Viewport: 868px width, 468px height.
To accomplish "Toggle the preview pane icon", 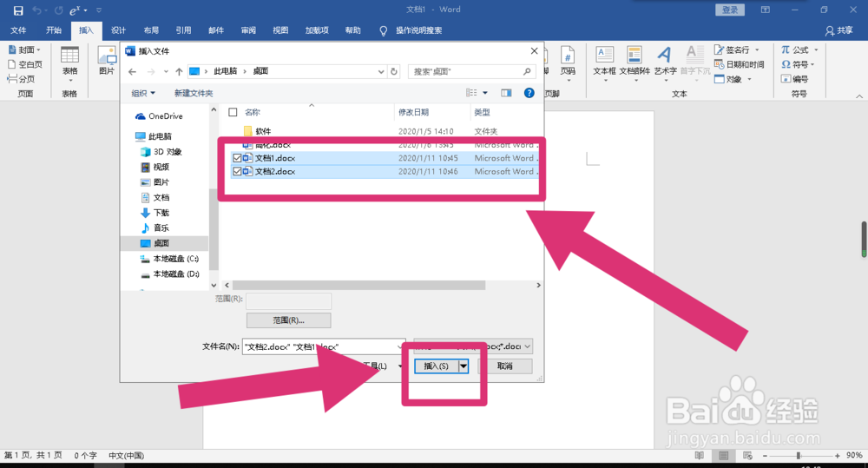I will point(506,93).
